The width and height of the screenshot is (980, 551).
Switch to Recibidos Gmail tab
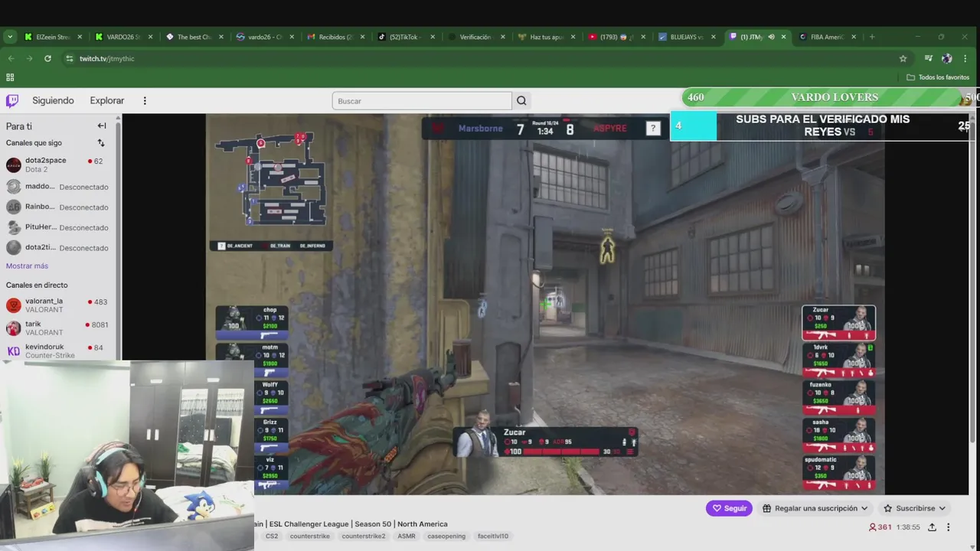pos(335,37)
